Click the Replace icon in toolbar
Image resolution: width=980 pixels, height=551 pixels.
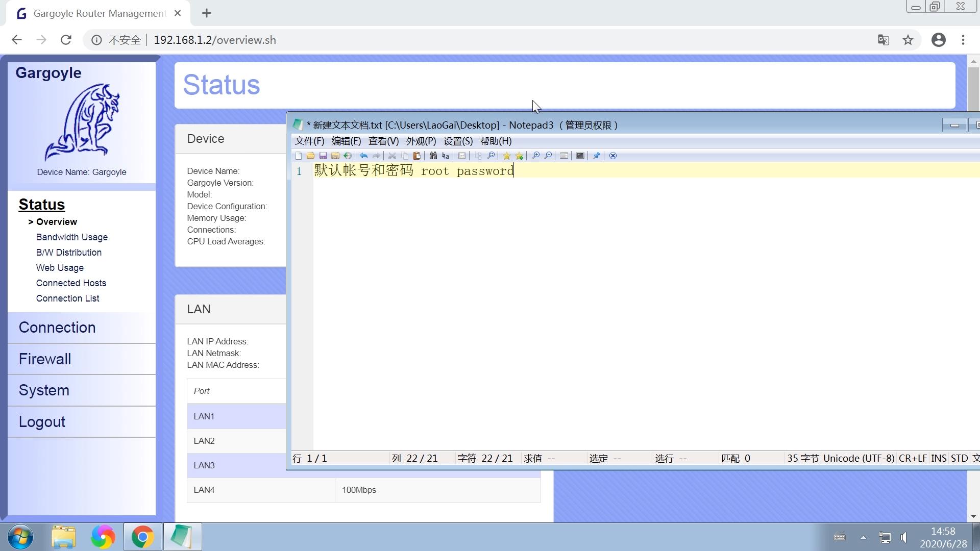(x=446, y=156)
